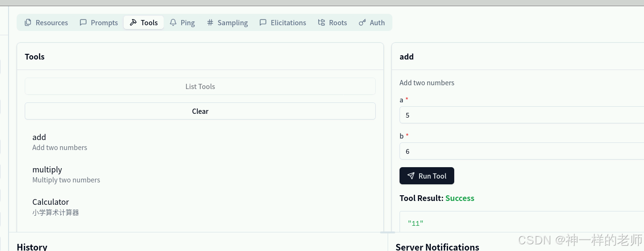Click the Roots folder tree icon
644x251 pixels.
(x=322, y=22)
